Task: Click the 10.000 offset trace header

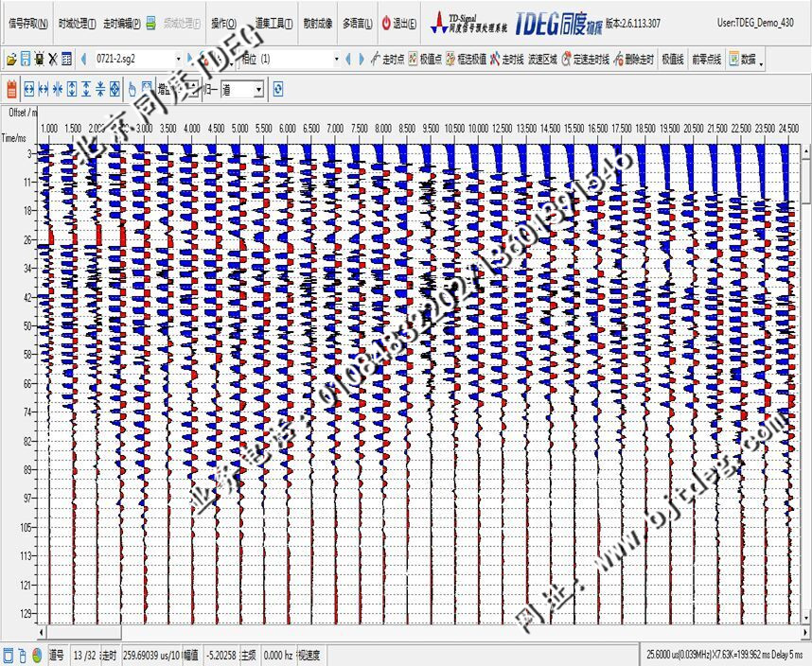Action: pos(479,128)
